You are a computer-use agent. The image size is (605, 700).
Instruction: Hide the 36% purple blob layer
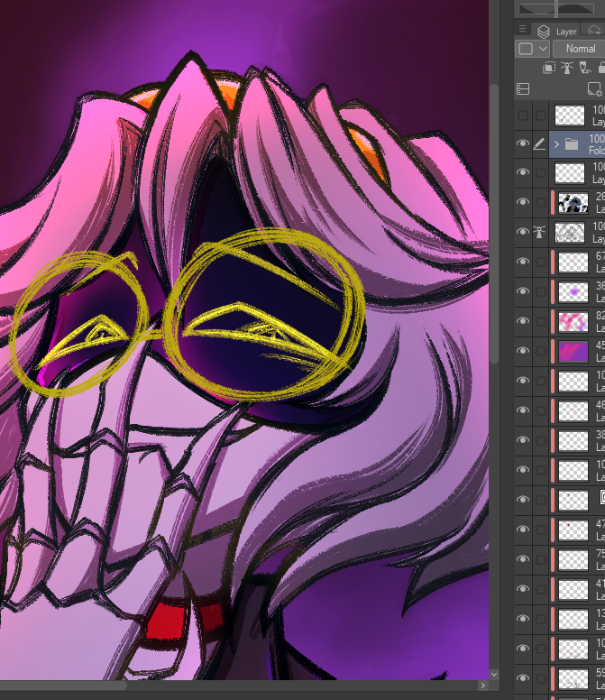point(522,291)
